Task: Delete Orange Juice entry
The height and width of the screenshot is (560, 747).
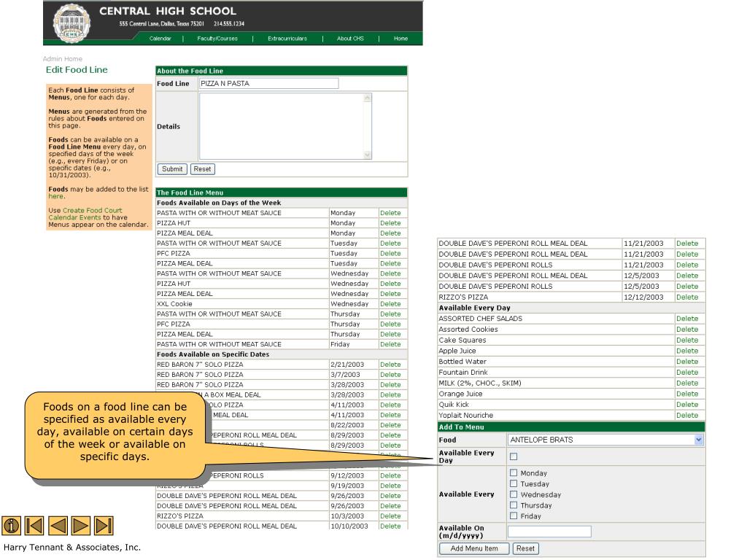Action: point(687,394)
